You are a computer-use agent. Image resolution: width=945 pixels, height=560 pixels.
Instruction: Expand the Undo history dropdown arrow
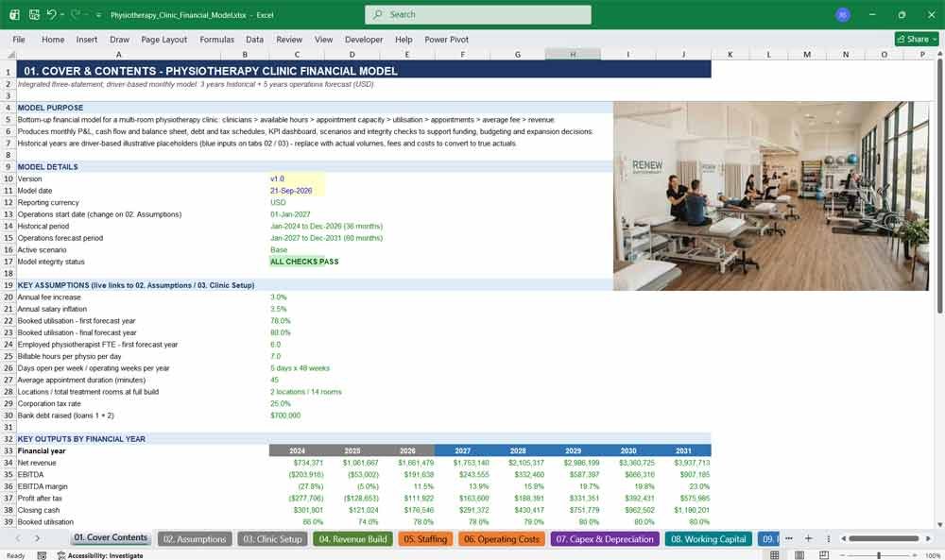(62, 14)
